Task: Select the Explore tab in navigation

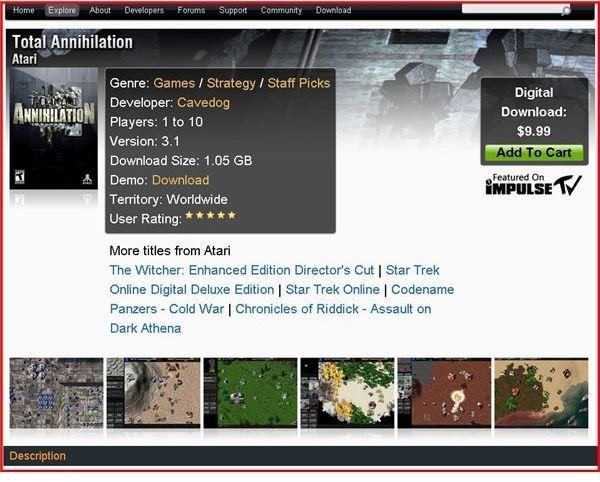Action: point(62,10)
